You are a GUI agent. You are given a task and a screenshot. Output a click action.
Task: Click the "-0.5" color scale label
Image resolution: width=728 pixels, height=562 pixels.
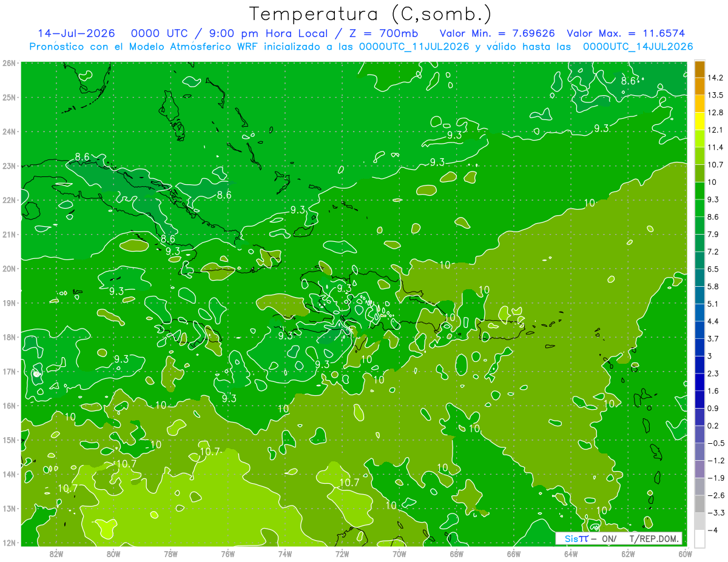coord(715,443)
